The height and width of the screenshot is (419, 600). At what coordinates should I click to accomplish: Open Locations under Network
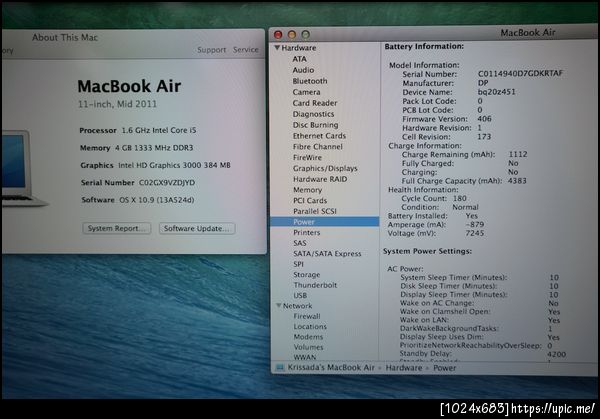point(310,326)
